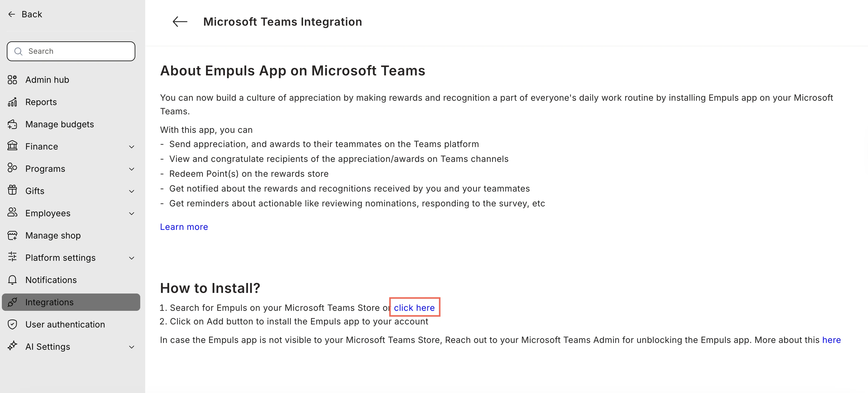Open the Employees menu label
This screenshot has width=868, height=393.
point(48,213)
